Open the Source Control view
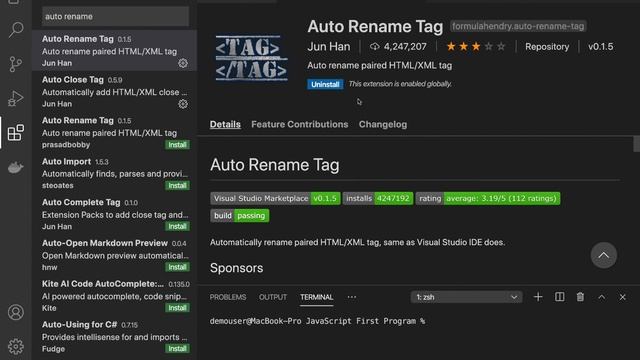 pos(16,64)
